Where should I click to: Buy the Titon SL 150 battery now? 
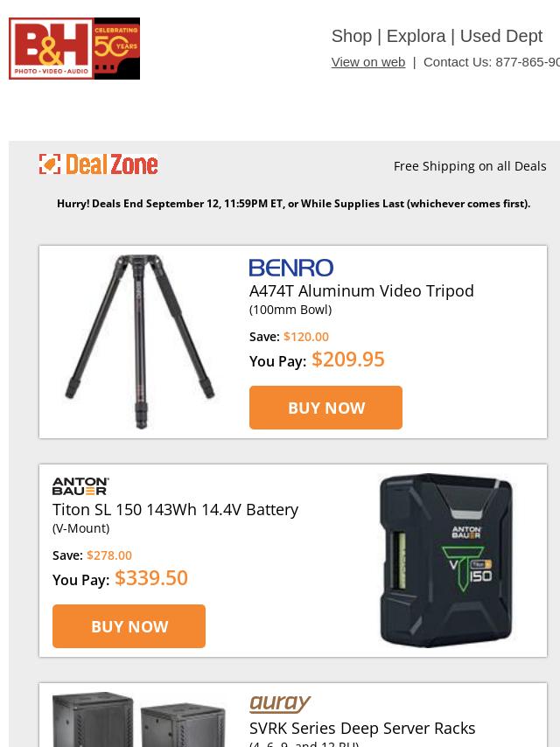[129, 626]
